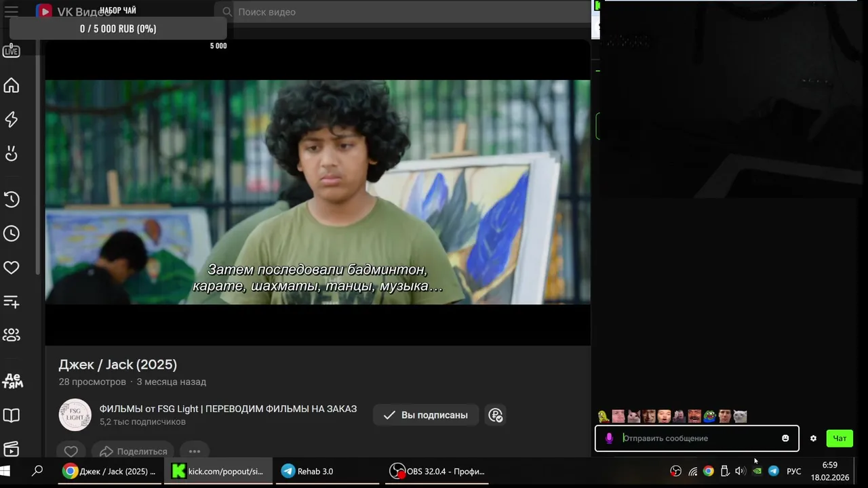Click the USB safely remove tray icon

click(x=724, y=471)
